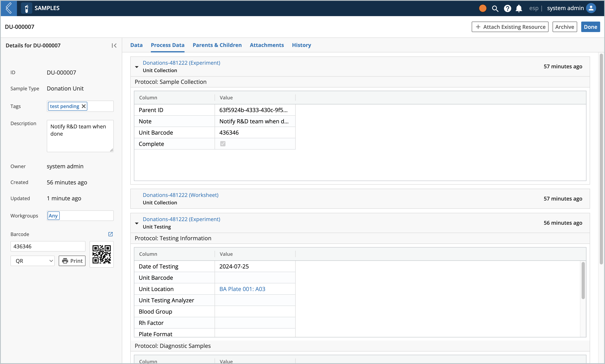Click the Unit Testing Analyzer row
605x364 pixels.
click(215, 300)
